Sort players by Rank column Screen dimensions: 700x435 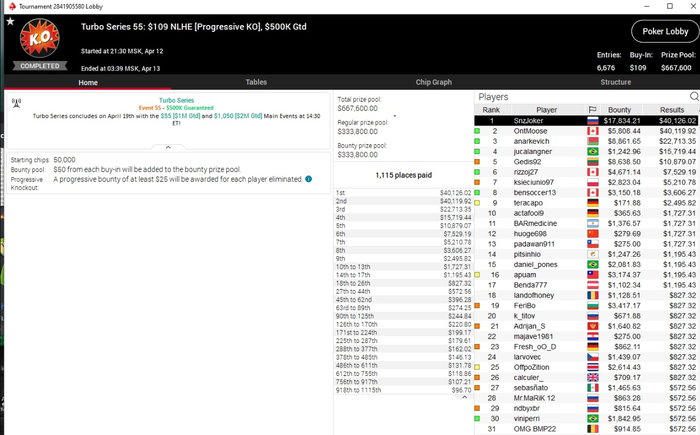click(x=491, y=110)
